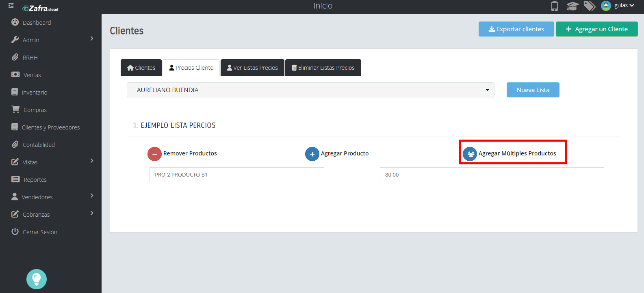This screenshot has height=293, width=644.
Task: Click the Vendedores person icon
Action: tap(15, 197)
